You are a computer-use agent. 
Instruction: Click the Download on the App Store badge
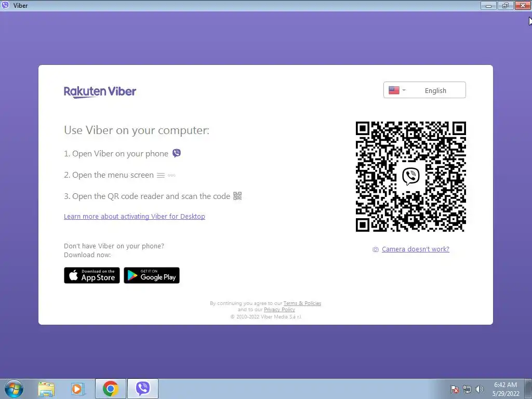92,275
